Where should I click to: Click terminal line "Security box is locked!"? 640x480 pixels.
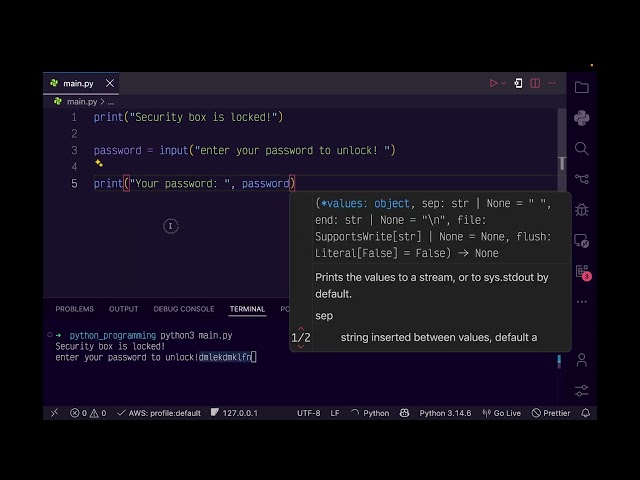pos(110,346)
